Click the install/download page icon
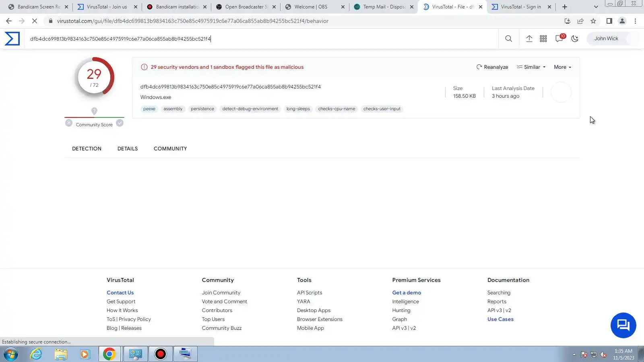The height and width of the screenshot is (362, 644). click(568, 21)
